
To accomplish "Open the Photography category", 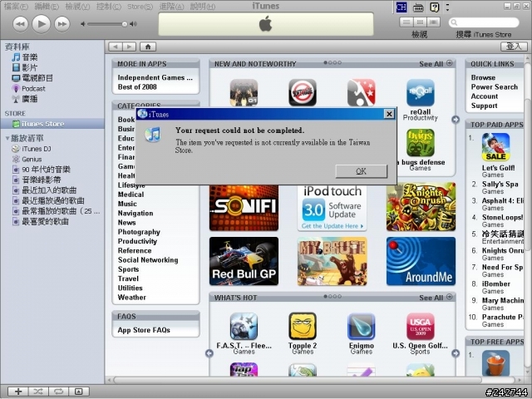I will click(x=139, y=232).
